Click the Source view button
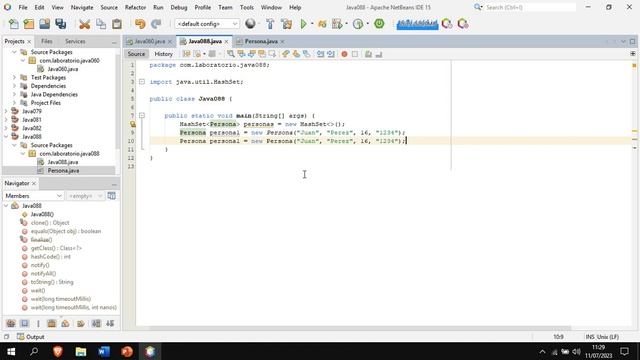This screenshot has height=360, width=640. coord(136,54)
